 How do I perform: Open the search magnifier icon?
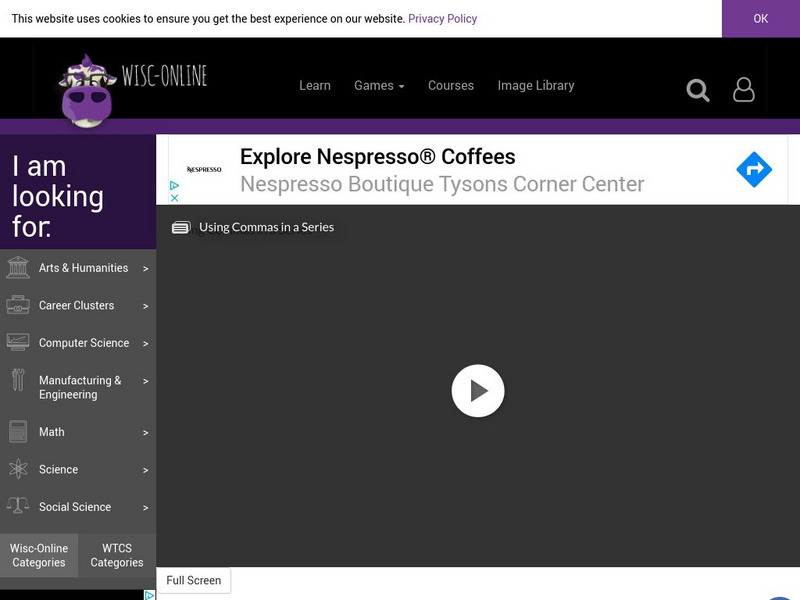click(x=697, y=90)
